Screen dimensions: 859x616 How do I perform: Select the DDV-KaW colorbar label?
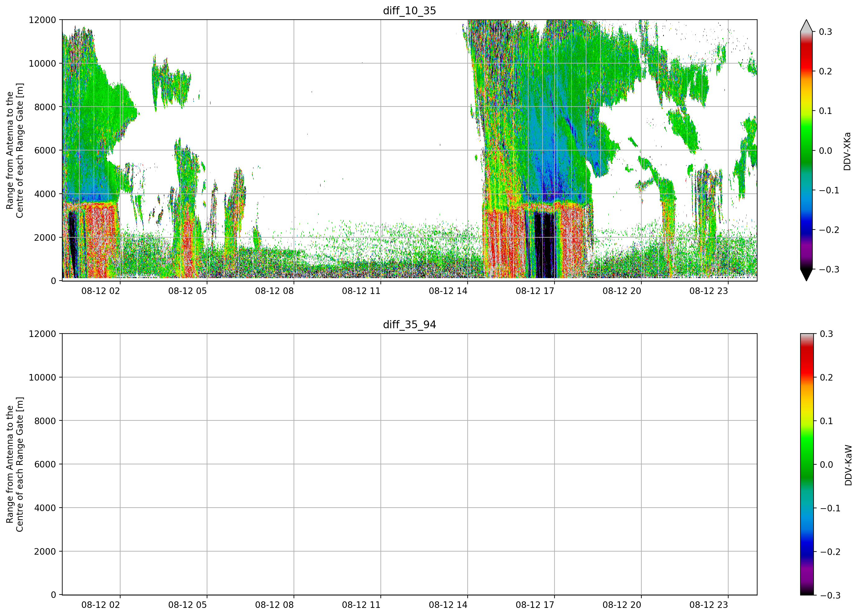pos(848,465)
